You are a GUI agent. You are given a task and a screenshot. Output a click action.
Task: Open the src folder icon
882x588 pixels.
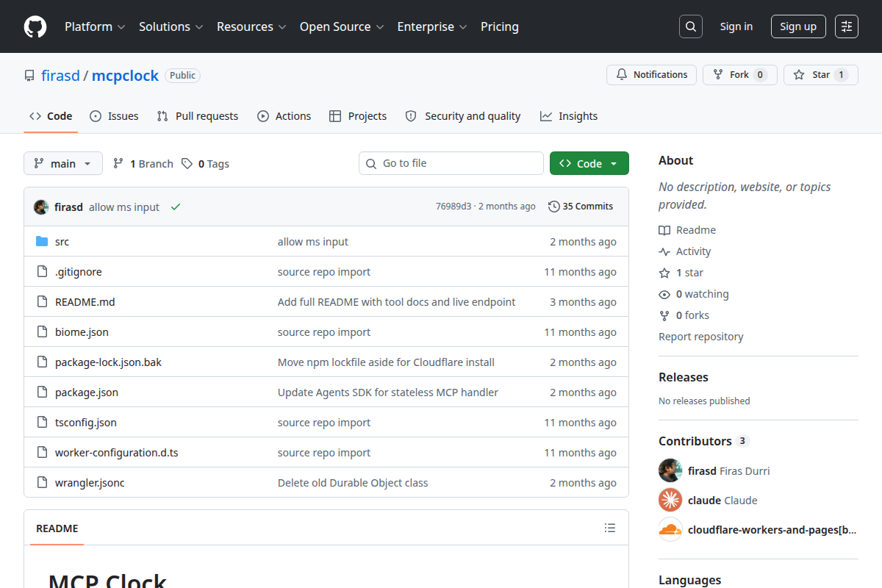tap(42, 242)
